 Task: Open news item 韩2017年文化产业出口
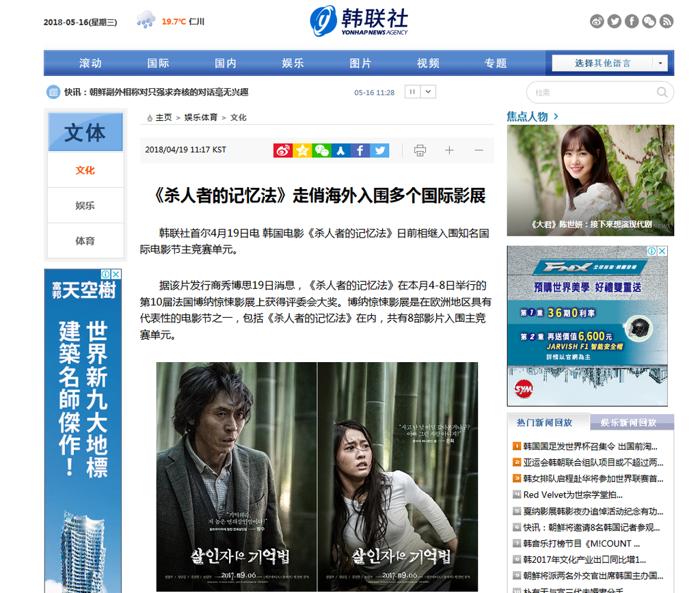coord(584,560)
